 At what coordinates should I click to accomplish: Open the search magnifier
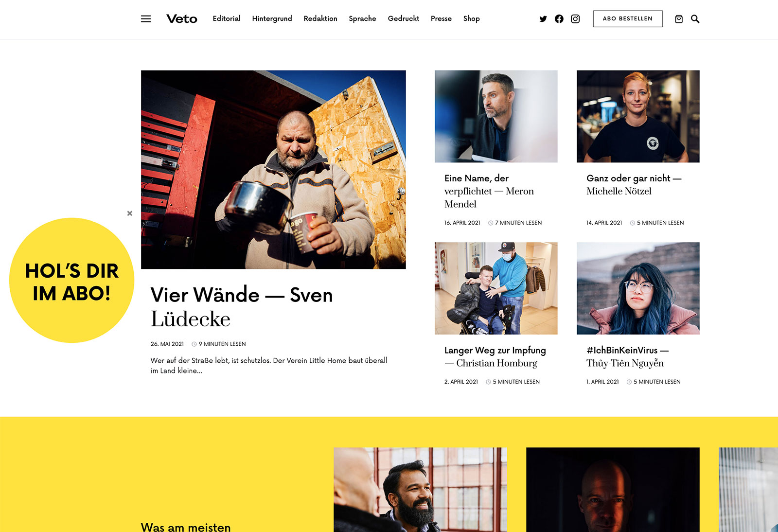coord(695,19)
